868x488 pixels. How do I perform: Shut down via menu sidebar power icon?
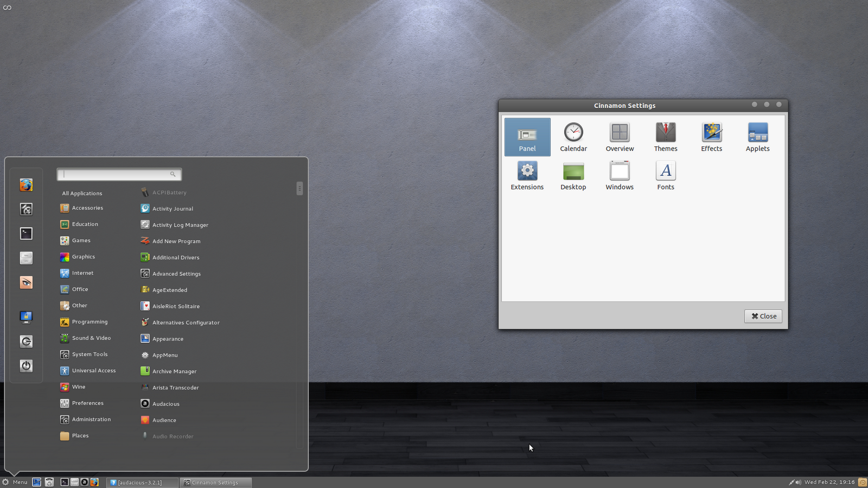(x=26, y=365)
